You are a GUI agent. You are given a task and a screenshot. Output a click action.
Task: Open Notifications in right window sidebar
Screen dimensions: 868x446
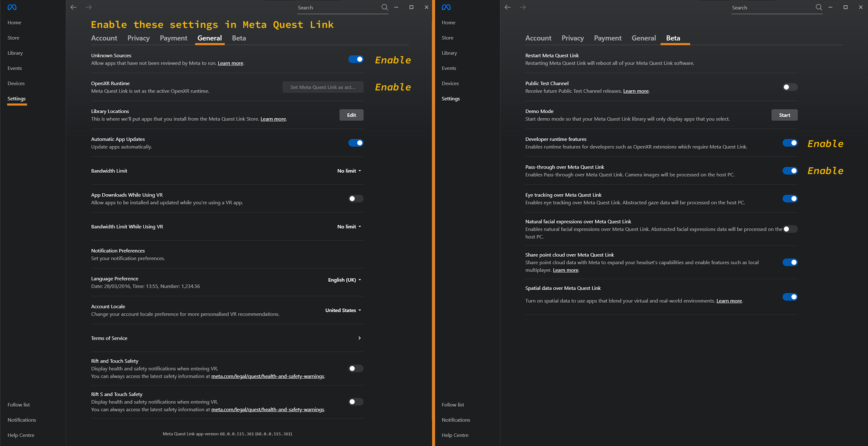coord(456,420)
